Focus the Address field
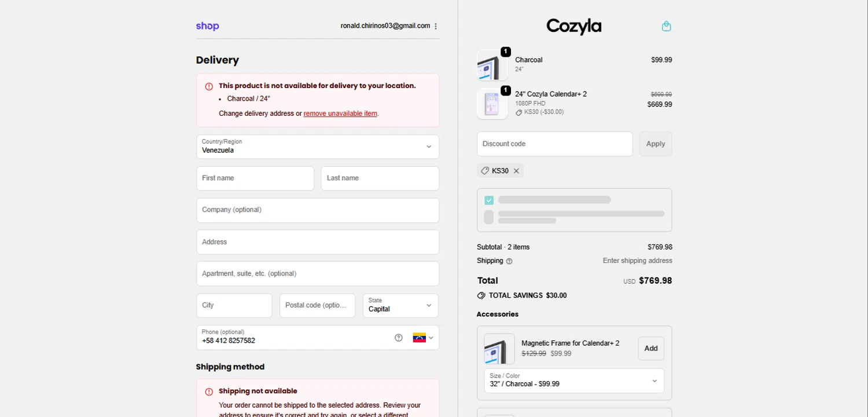Viewport: 868px width, 417px height. coord(318,242)
